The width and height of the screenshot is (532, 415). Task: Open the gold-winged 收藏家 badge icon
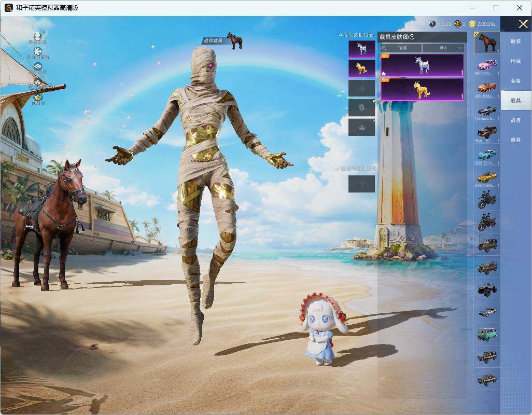pos(38,98)
